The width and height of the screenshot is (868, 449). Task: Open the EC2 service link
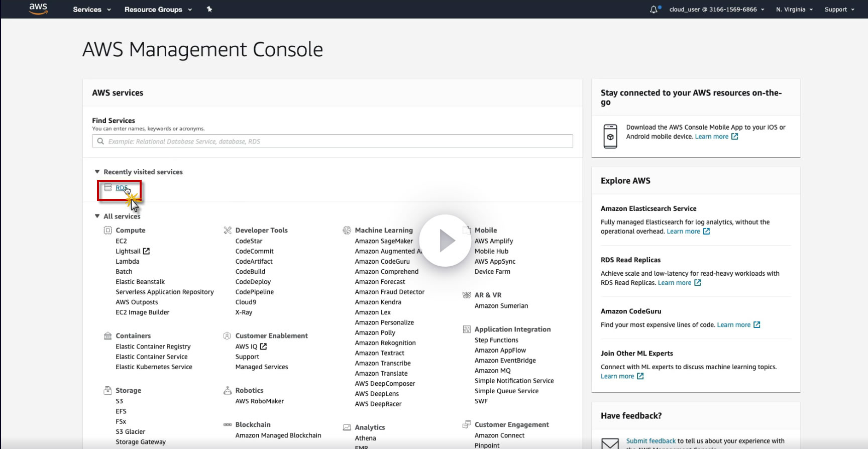(121, 241)
